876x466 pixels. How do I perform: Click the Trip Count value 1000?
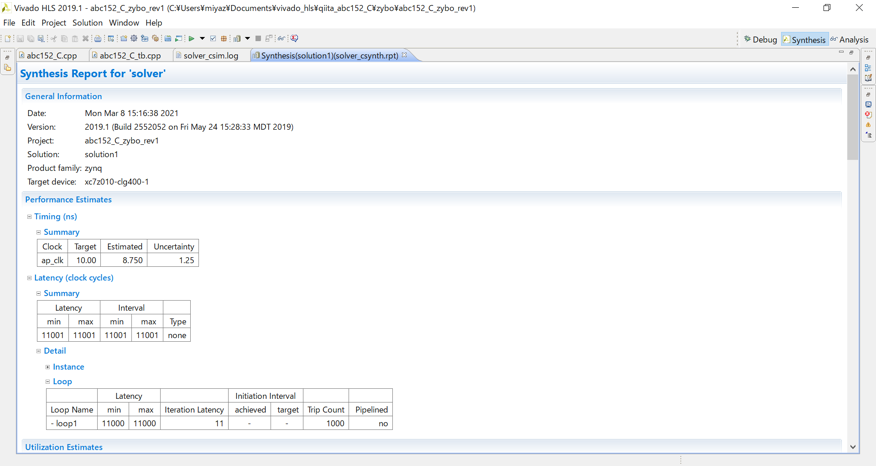326,424
